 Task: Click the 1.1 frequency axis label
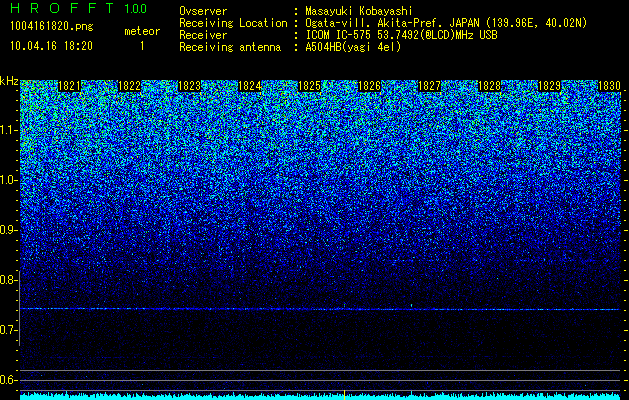click(9, 131)
